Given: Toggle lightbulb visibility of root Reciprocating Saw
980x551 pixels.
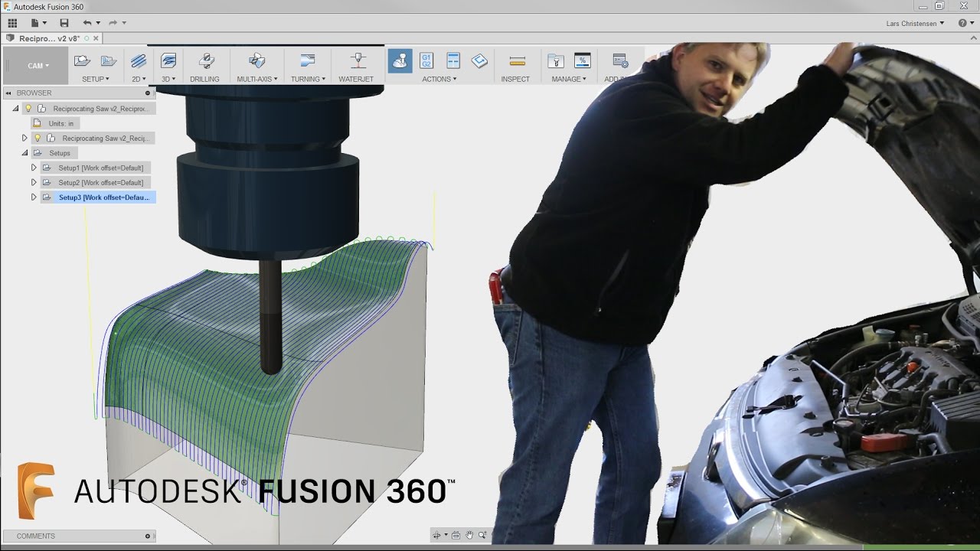Looking at the screenshot, I should coord(28,109).
